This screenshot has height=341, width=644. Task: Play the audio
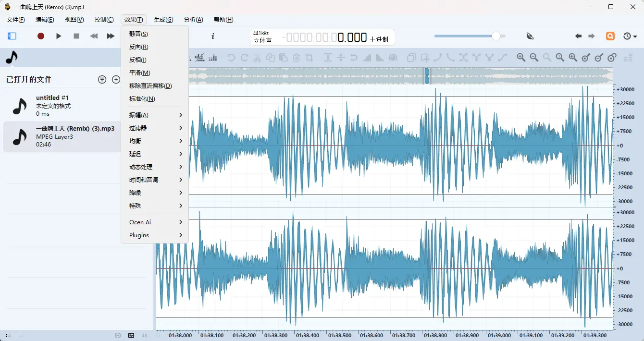click(x=59, y=36)
